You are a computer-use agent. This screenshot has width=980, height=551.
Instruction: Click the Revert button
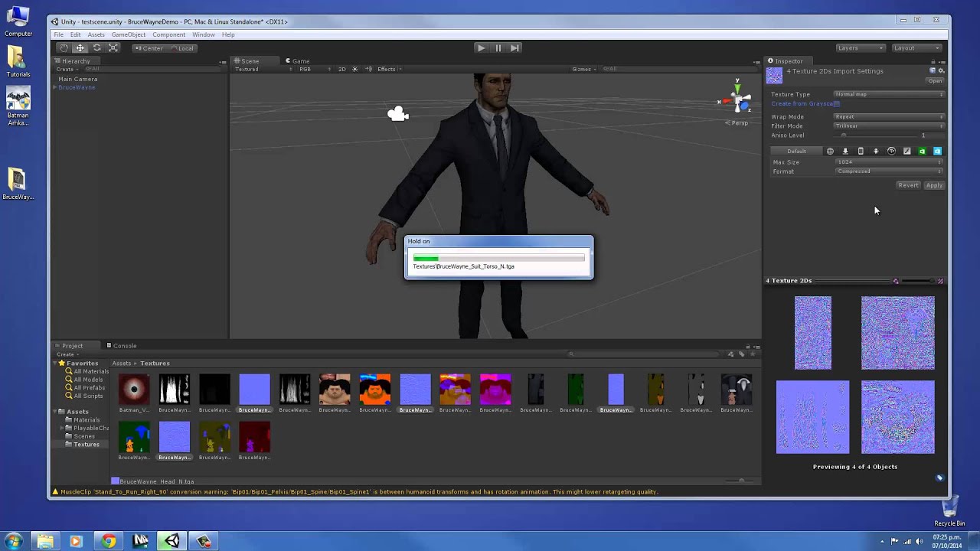pyautogui.click(x=908, y=185)
